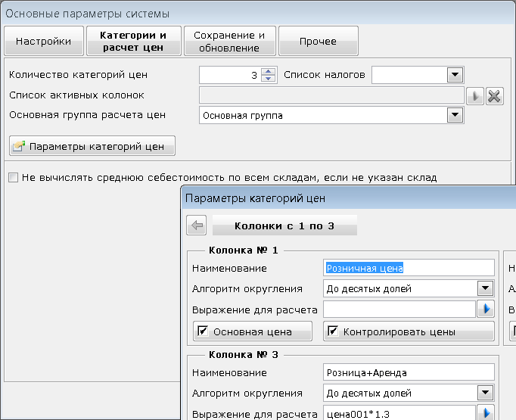The width and height of the screenshot is (516, 420).
Task: Clear active columns list with X icon
Action: click(x=494, y=96)
